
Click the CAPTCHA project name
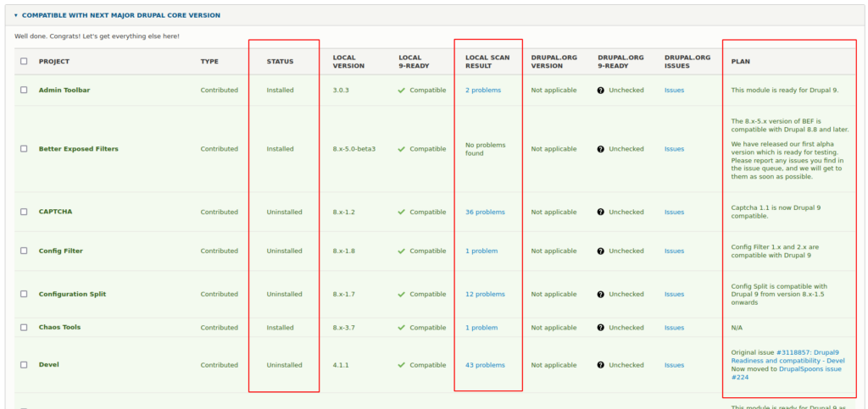[x=55, y=212]
